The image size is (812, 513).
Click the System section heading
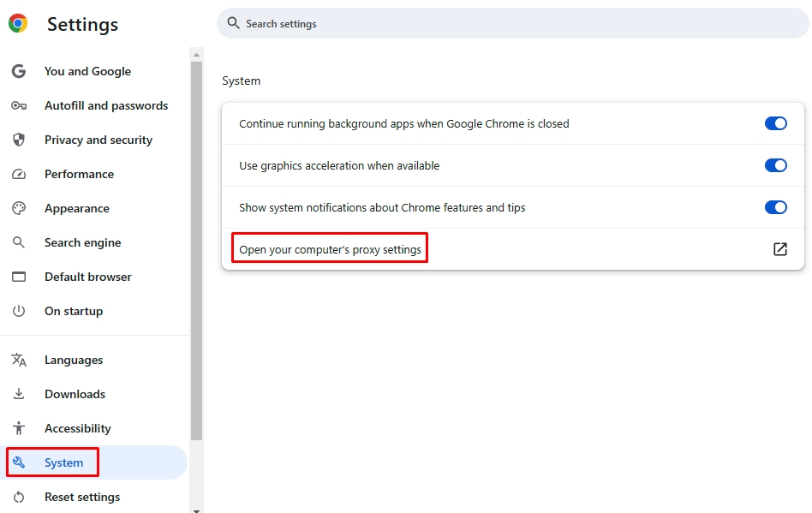[x=242, y=81]
